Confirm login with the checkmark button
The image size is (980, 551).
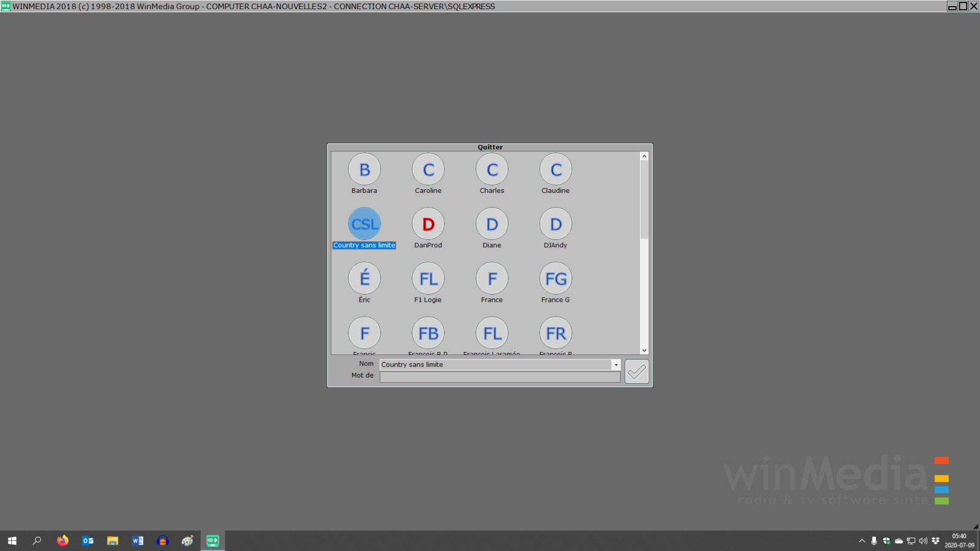point(636,372)
